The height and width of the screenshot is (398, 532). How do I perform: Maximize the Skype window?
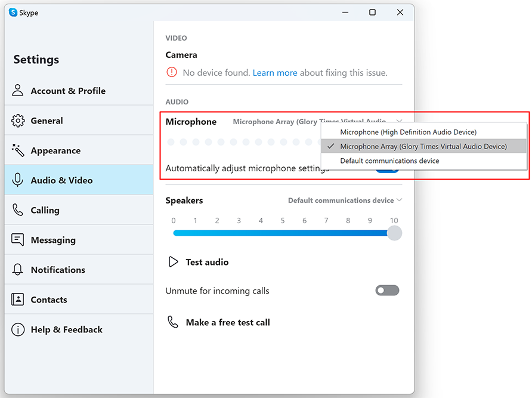[x=372, y=12]
